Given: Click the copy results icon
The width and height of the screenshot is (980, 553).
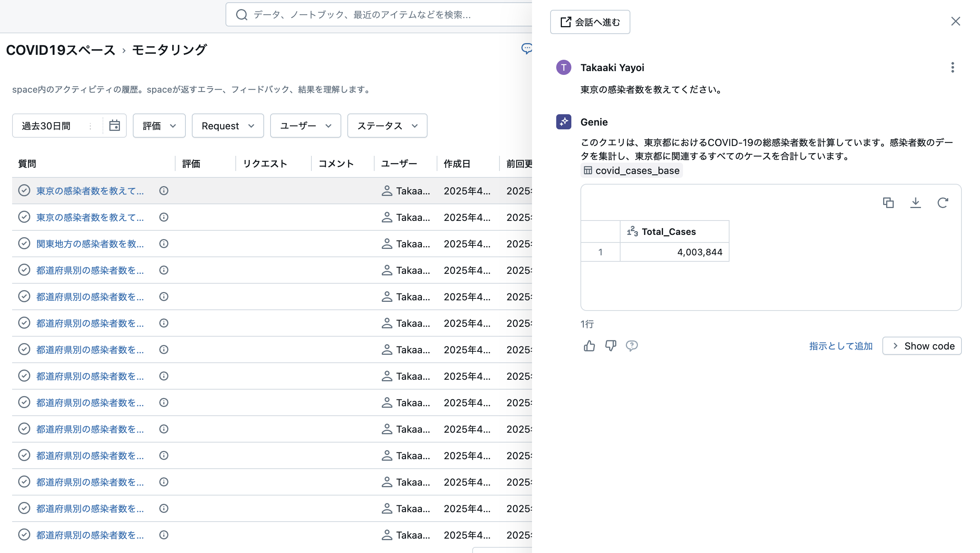Looking at the screenshot, I should pos(889,203).
